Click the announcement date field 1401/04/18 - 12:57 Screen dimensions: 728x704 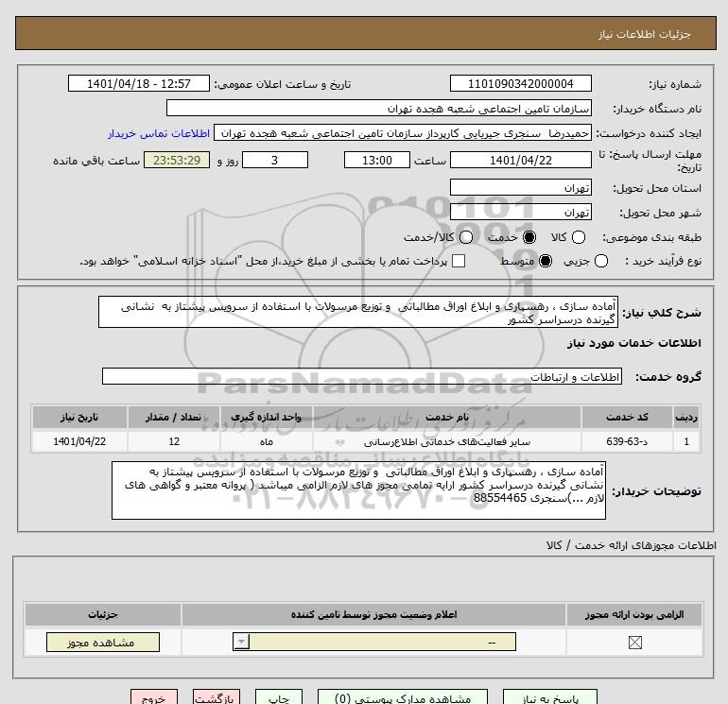(x=139, y=83)
